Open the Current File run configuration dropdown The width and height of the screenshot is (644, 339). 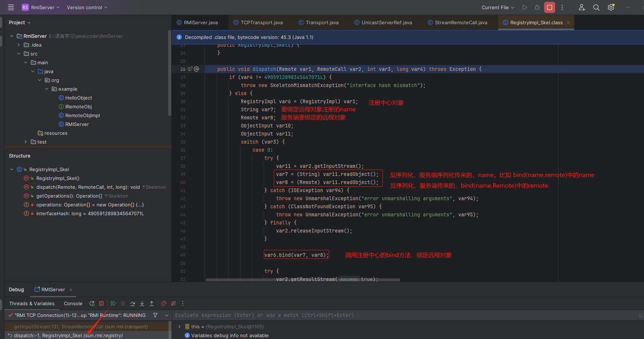[x=498, y=7]
